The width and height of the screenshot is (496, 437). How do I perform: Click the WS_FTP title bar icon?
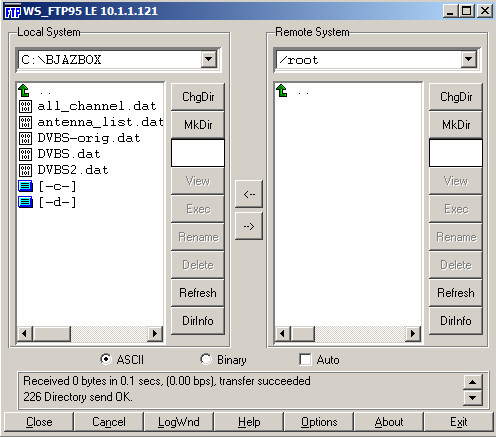13,11
